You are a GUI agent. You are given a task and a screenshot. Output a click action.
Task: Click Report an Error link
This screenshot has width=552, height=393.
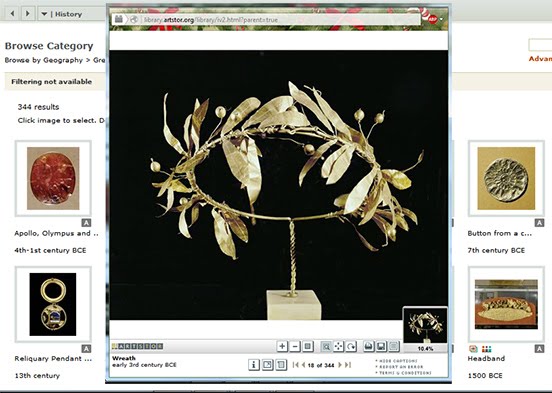pyautogui.click(x=399, y=367)
